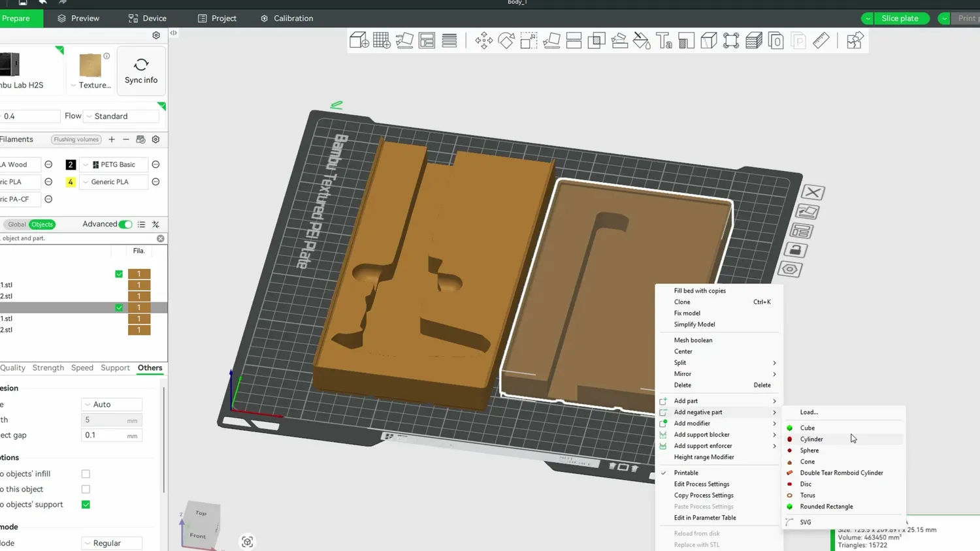Viewport: 980px width, 551px height.
Task: Open the Generic PLA dropdown beside swatch 4
Action: click(x=114, y=182)
